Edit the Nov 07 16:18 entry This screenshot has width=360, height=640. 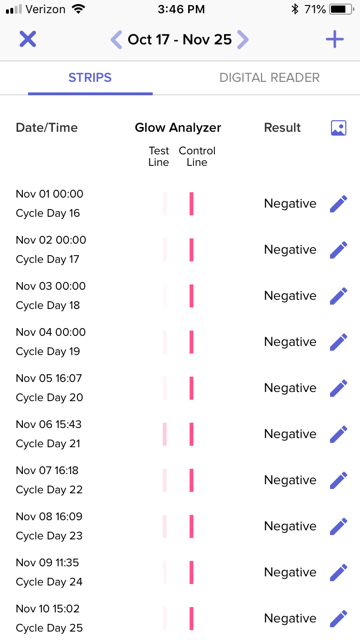[x=338, y=480]
